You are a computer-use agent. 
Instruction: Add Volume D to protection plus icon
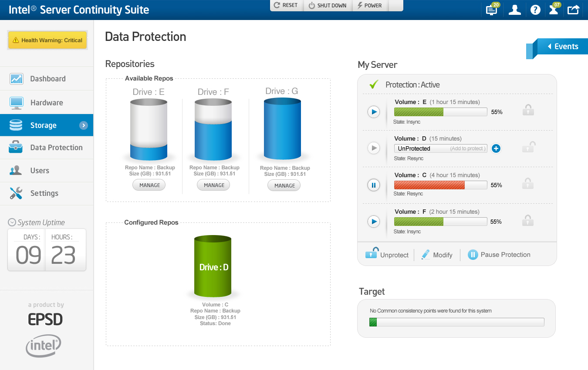[x=496, y=148]
